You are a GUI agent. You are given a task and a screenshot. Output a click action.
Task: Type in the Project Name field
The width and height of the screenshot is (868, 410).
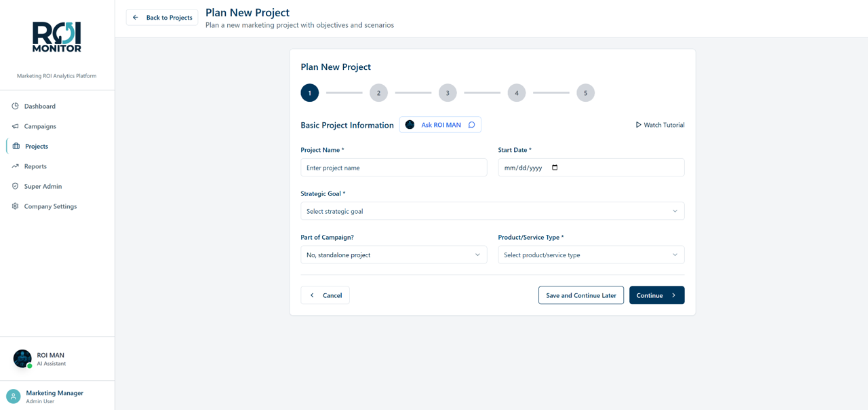click(393, 168)
